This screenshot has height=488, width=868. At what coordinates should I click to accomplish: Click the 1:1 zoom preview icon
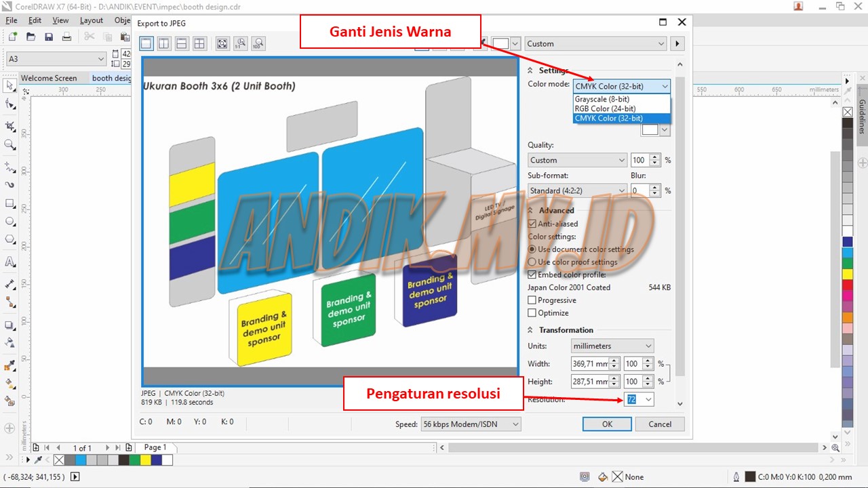240,43
